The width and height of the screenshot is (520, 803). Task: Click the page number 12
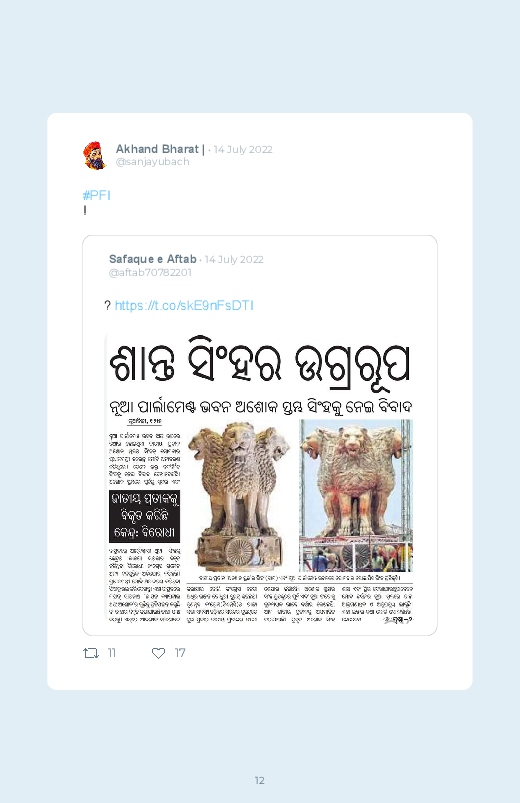tap(260, 780)
